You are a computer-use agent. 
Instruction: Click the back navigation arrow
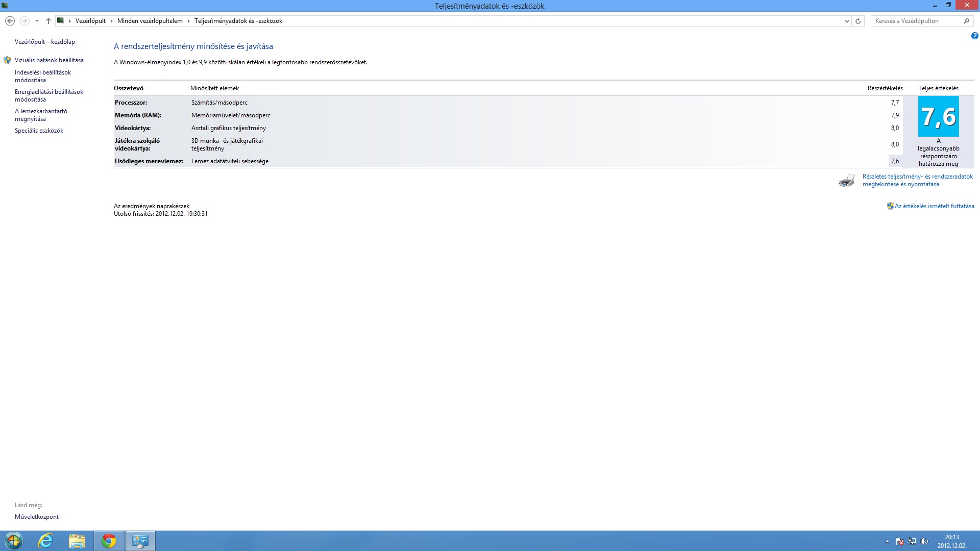(10, 21)
